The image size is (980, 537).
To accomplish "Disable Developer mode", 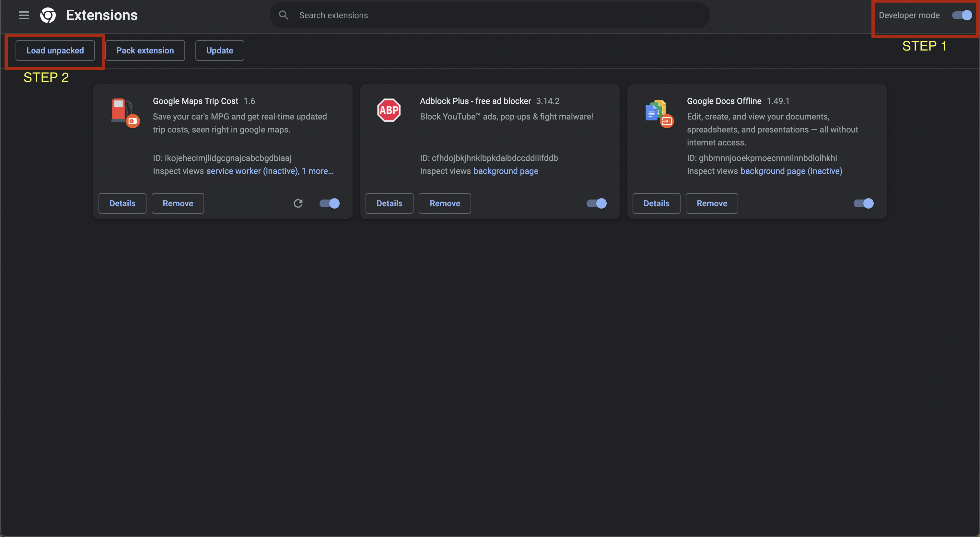I will 961,15.
